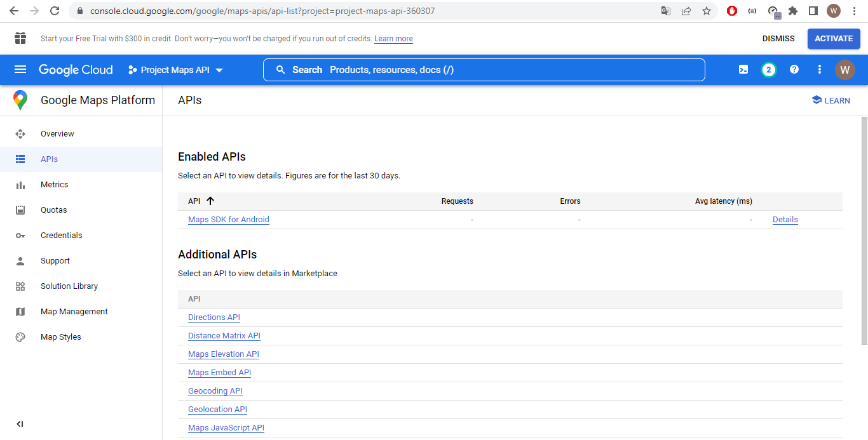Viewport: 868px width, 440px height.
Task: Open Google Cloud settings and utilities menu
Action: [x=820, y=70]
